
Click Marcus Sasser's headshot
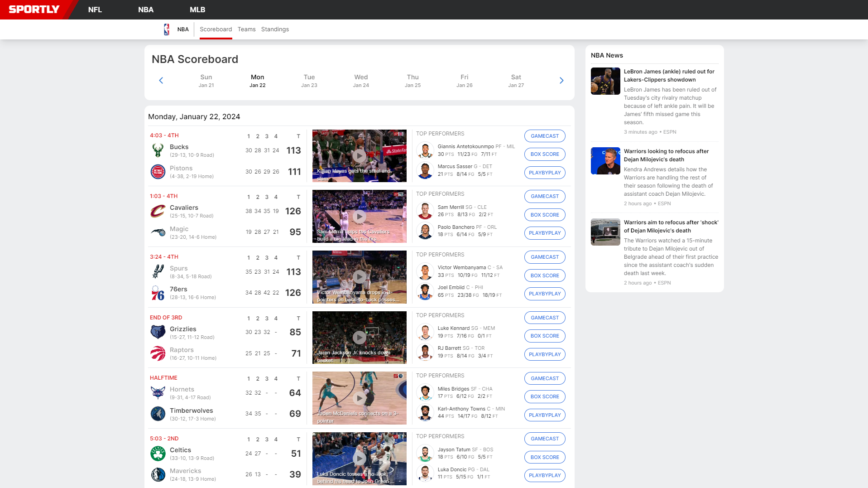click(x=425, y=170)
